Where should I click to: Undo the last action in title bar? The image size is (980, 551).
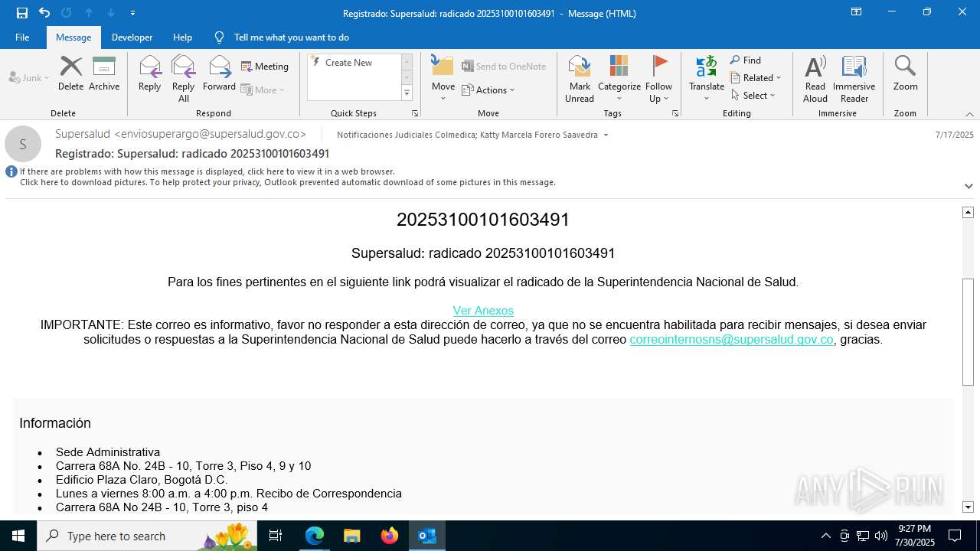tap(44, 13)
